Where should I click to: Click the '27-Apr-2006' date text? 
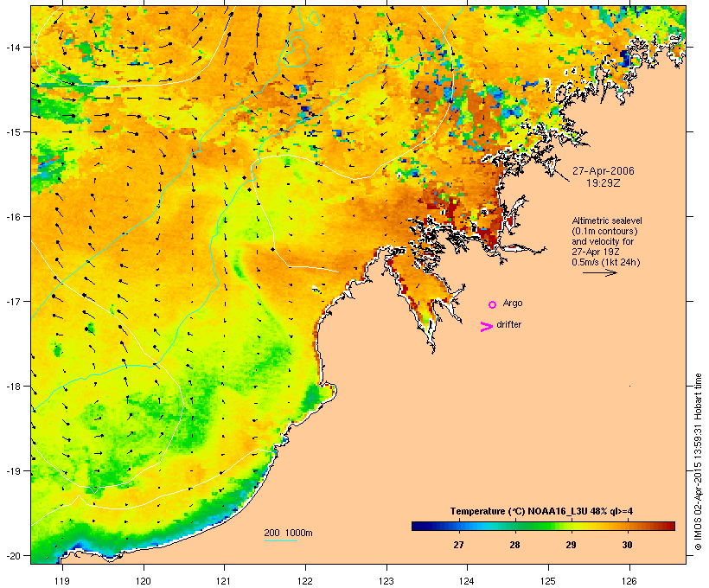[604, 171]
